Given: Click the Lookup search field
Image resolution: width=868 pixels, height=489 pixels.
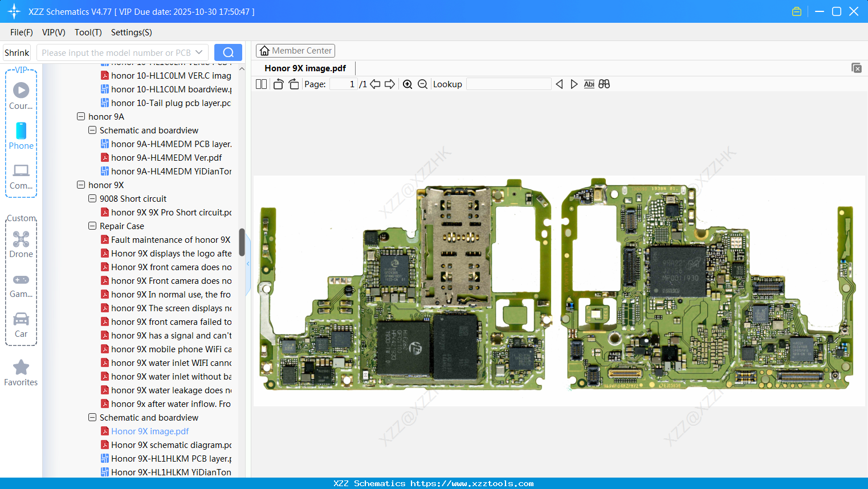Looking at the screenshot, I should pos(508,84).
